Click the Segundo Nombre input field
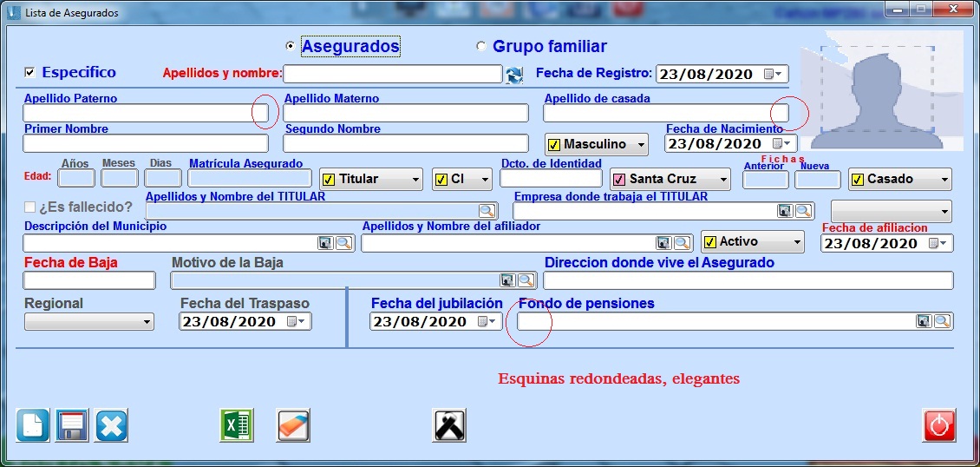This screenshot has height=467, width=980. (406, 143)
